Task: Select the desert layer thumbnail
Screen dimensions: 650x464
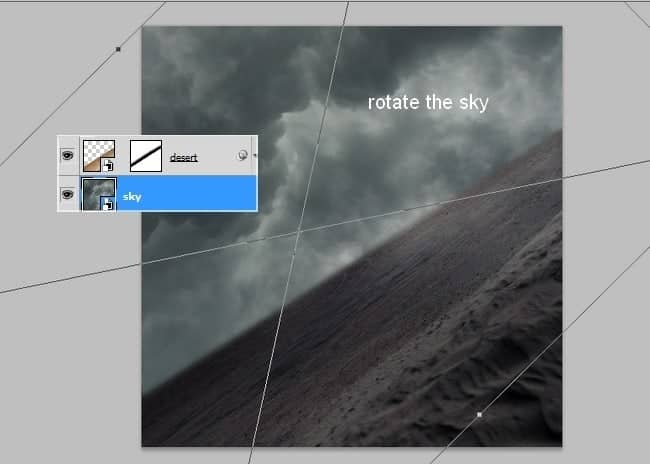Action: 99,156
